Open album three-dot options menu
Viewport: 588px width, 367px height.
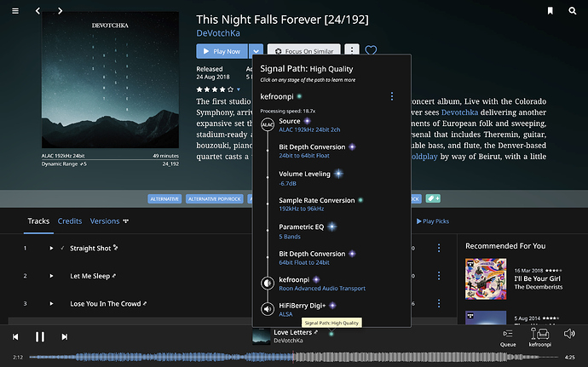coord(351,50)
